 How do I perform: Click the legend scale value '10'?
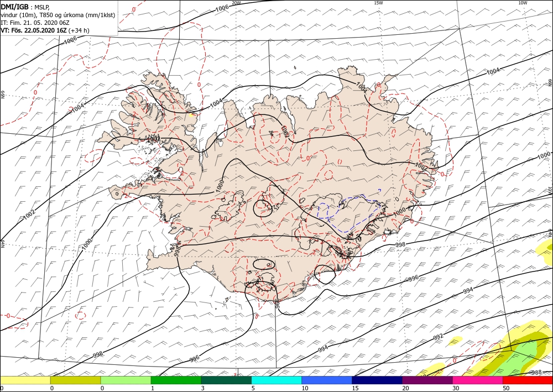304,388
